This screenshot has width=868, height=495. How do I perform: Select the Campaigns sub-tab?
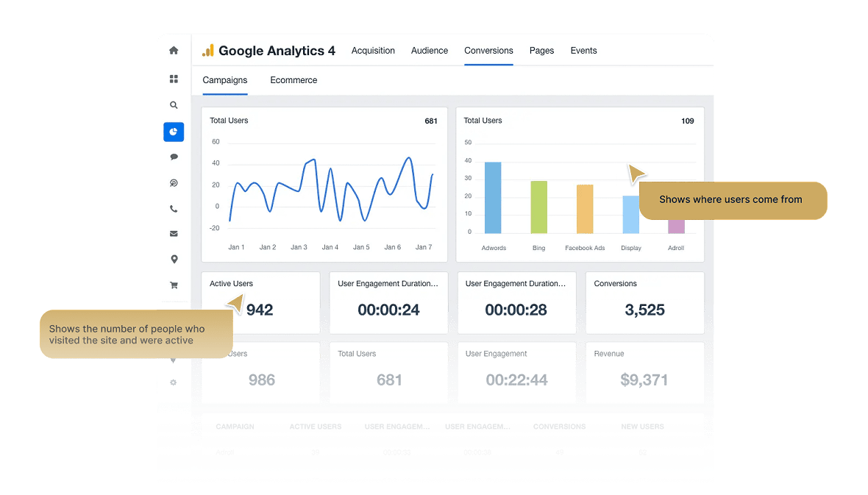pos(225,79)
